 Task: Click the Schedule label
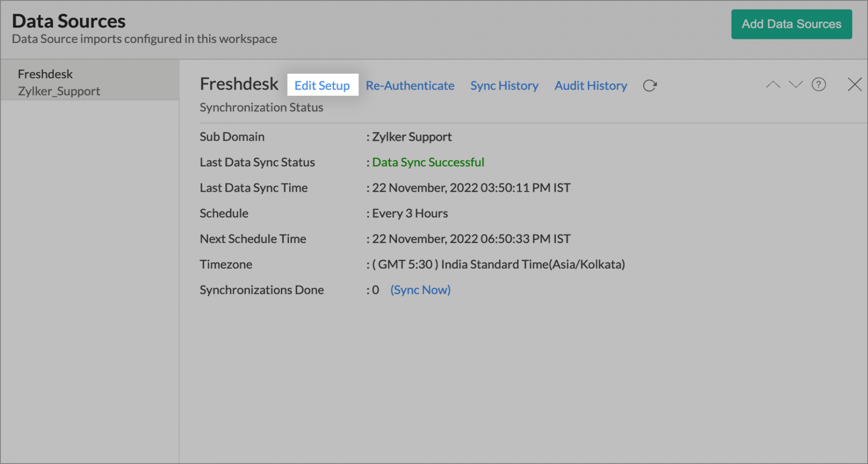pyautogui.click(x=224, y=213)
